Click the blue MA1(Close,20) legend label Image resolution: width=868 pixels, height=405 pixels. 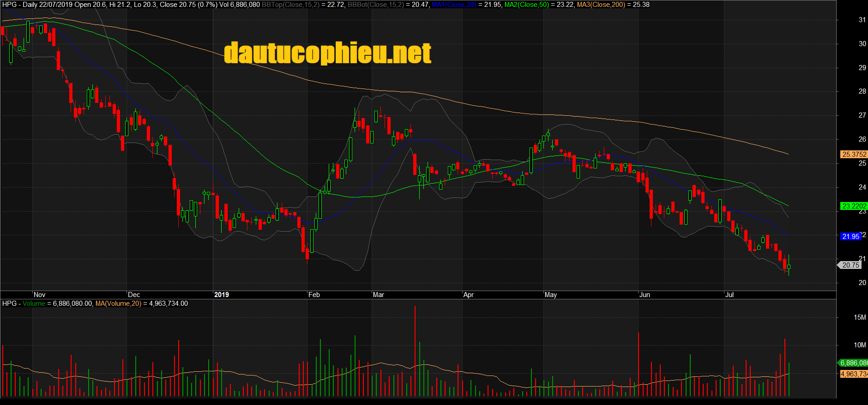(x=453, y=5)
